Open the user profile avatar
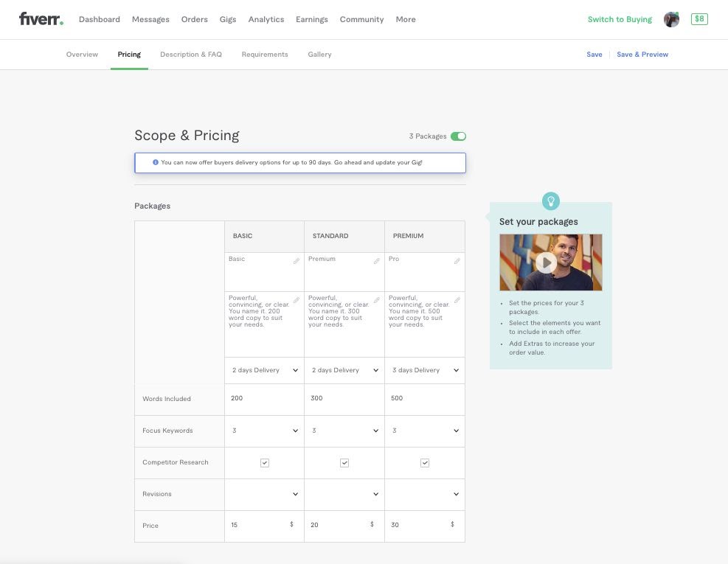This screenshot has height=564, width=728. [671, 19]
